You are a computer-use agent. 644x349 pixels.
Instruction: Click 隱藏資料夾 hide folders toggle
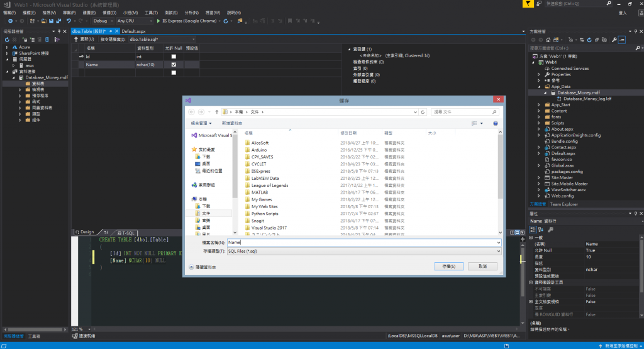203,267
